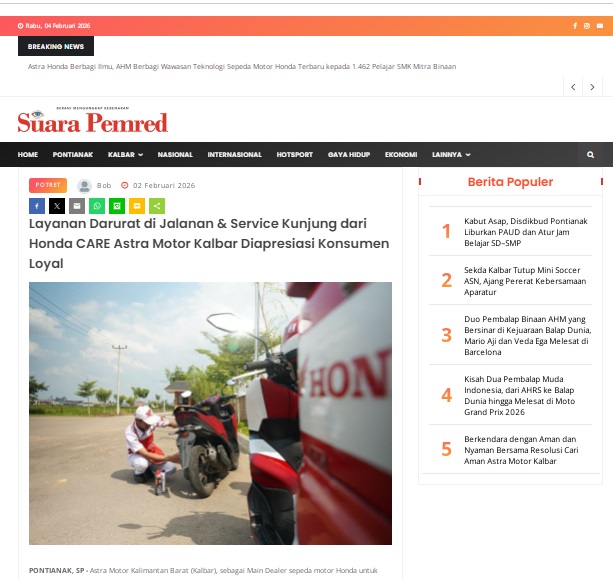The width and height of the screenshot is (613, 579).
Task: Share the article on X (Twitter)
Action: (57, 206)
